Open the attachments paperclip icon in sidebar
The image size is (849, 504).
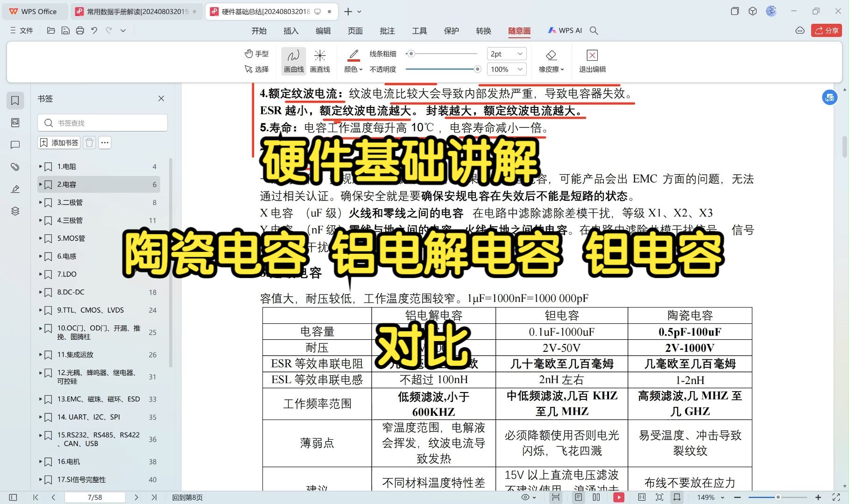15,167
